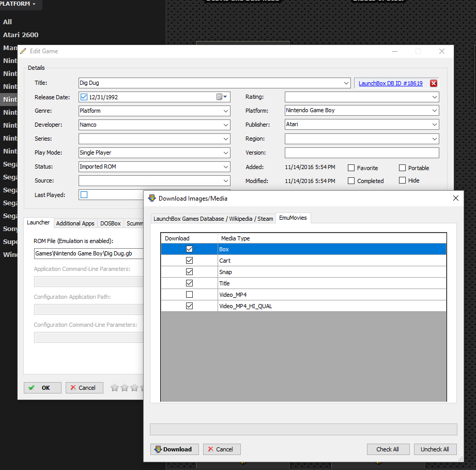
Task: Open the Publisher dropdown
Action: point(435,125)
